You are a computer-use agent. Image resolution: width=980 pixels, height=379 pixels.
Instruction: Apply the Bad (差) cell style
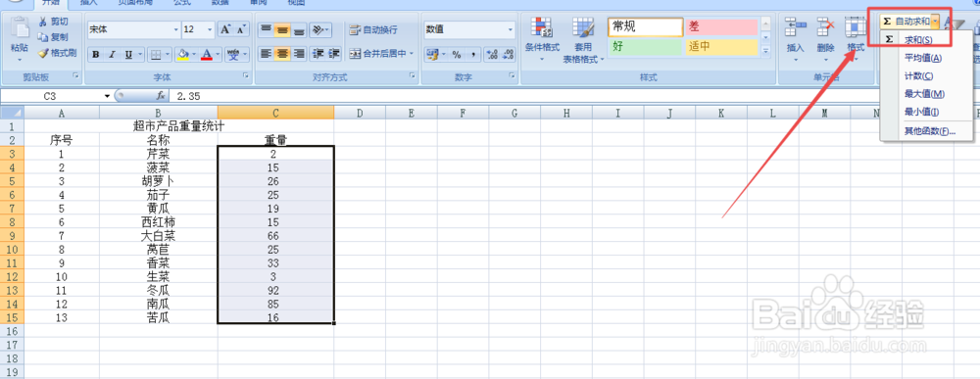click(721, 26)
